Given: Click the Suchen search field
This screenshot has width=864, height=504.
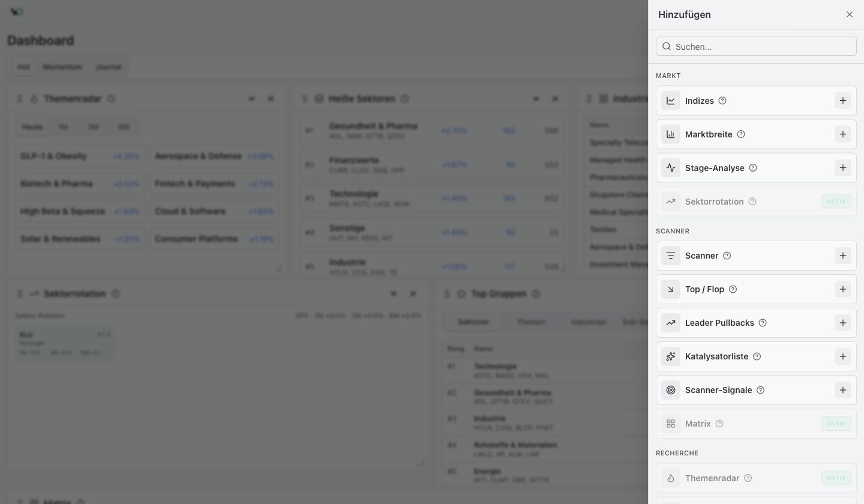Looking at the screenshot, I should click(756, 46).
